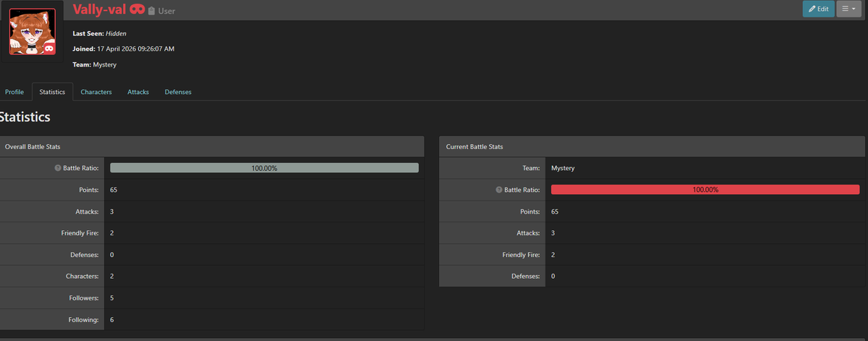
Task: Click the Characters count 2
Action: click(112, 276)
